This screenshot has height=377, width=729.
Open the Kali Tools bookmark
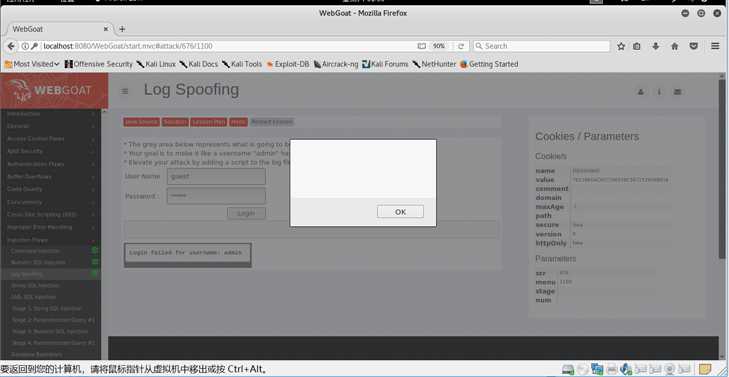click(242, 64)
